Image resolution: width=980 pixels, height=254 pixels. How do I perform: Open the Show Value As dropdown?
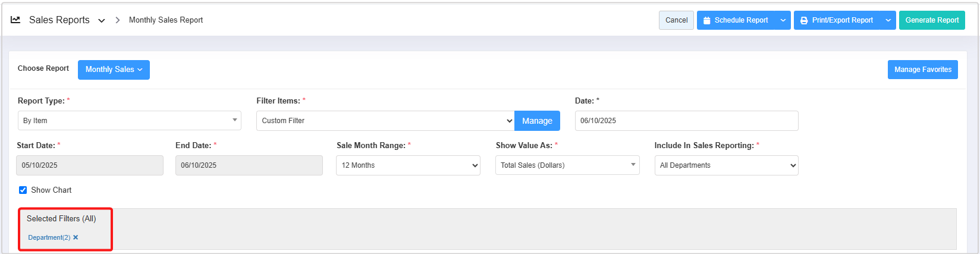[567, 165]
